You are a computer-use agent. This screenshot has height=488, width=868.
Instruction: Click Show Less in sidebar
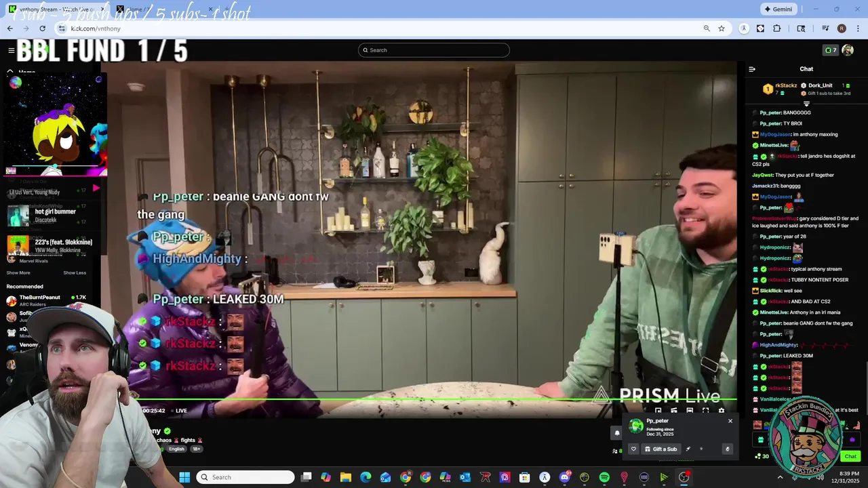coord(75,272)
